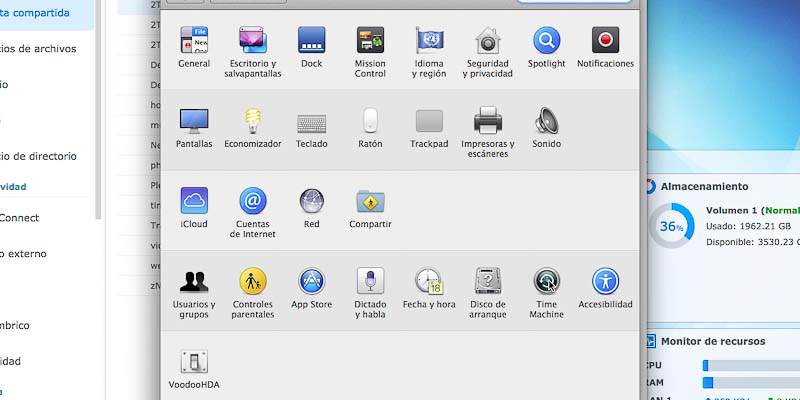Select 'de archivos' item in background sidebar
Image resolution: width=800 pixels, height=400 pixels.
[38, 49]
